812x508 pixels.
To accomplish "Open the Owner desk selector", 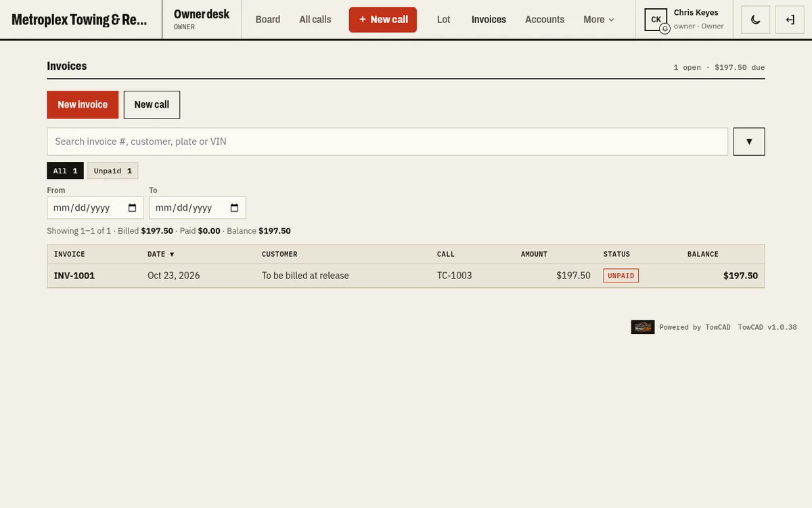I will click(202, 19).
